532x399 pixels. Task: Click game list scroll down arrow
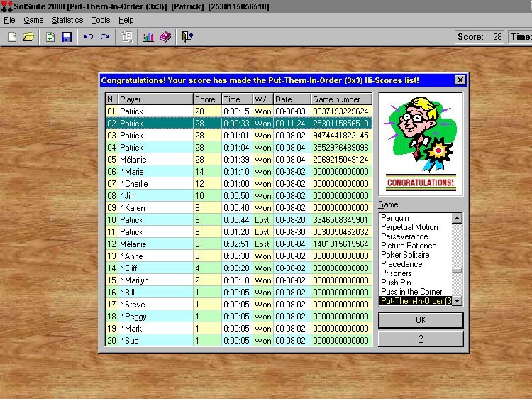(x=458, y=301)
